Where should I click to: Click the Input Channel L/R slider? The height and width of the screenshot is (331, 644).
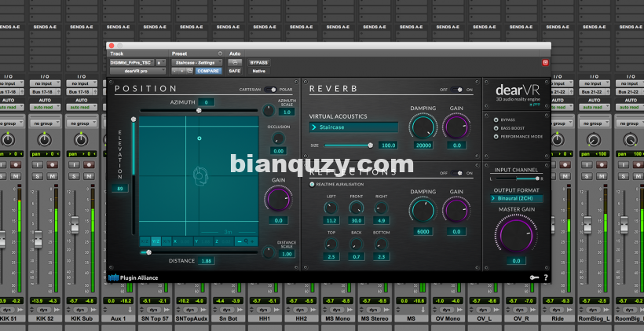[x=517, y=178]
